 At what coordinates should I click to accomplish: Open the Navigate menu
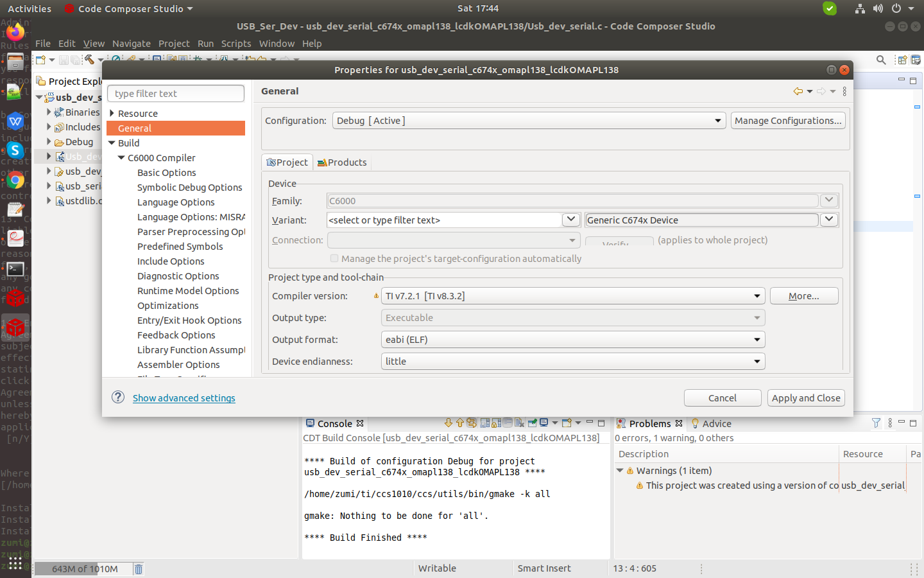[132, 44]
